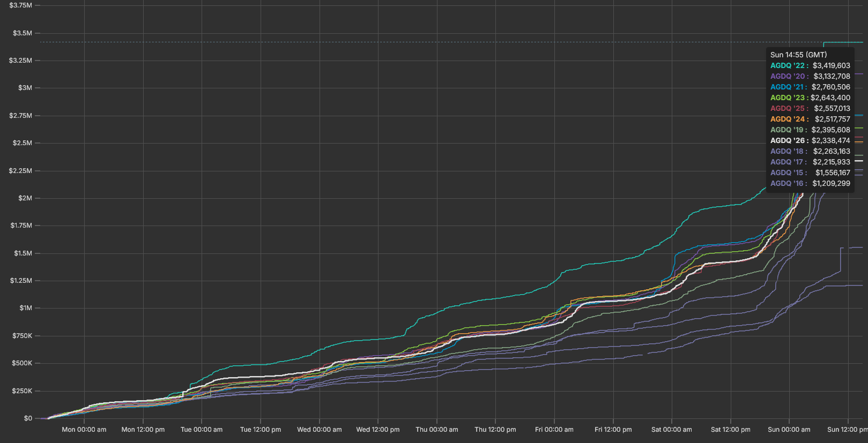
Task: Click the $2,215,933 value in tooltip
Action: coord(832,162)
